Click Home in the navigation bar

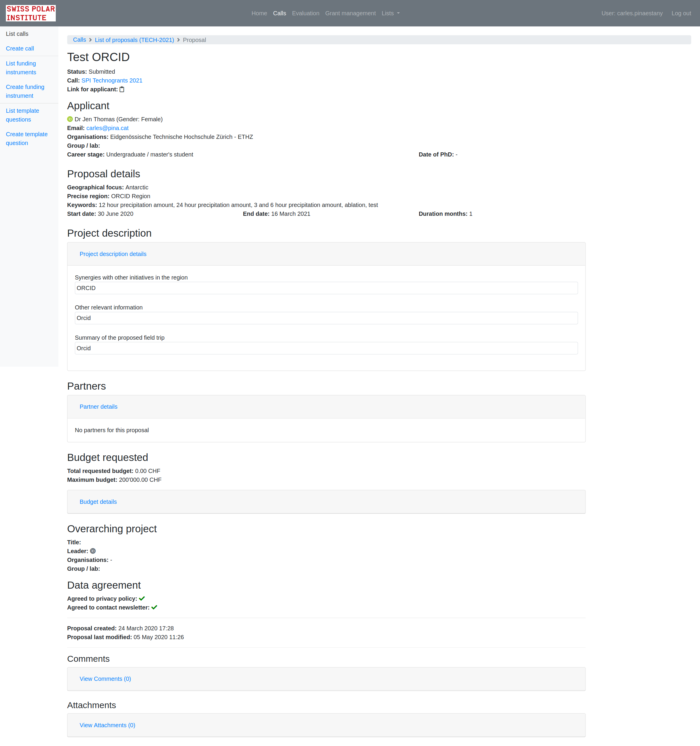259,13
